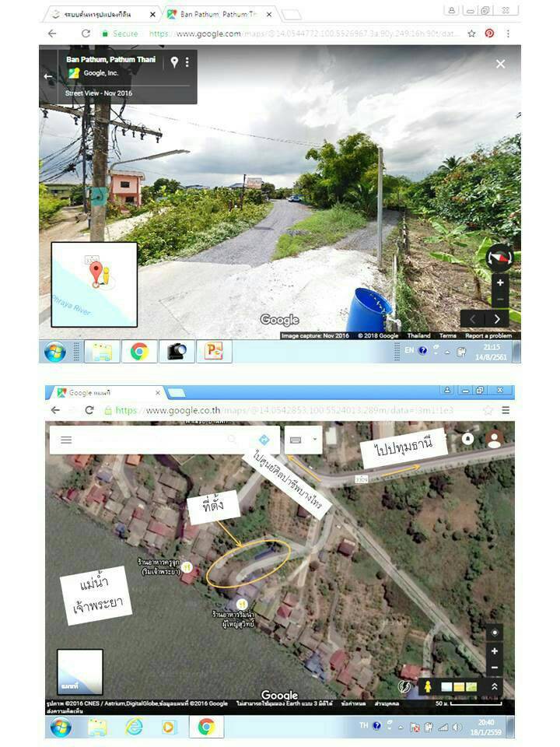Open the camera app on the upper taskbar
The height and width of the screenshot is (747, 560).
(177, 352)
